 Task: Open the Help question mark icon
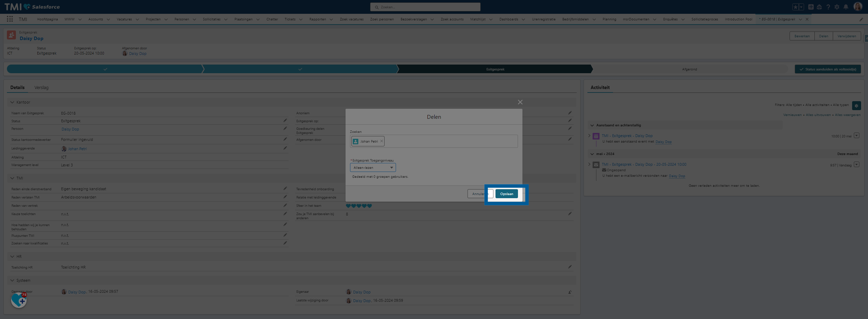pyautogui.click(x=828, y=7)
